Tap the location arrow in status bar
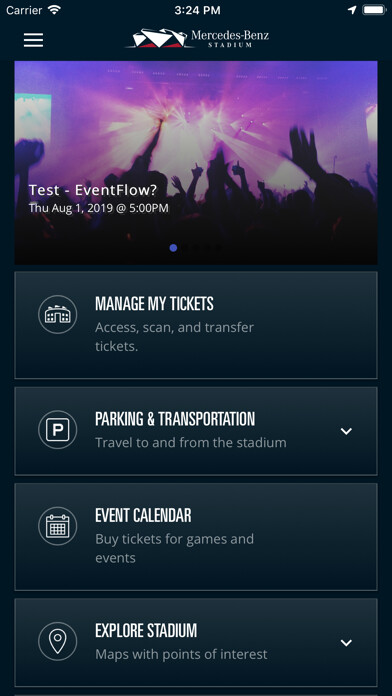 pos(352,10)
